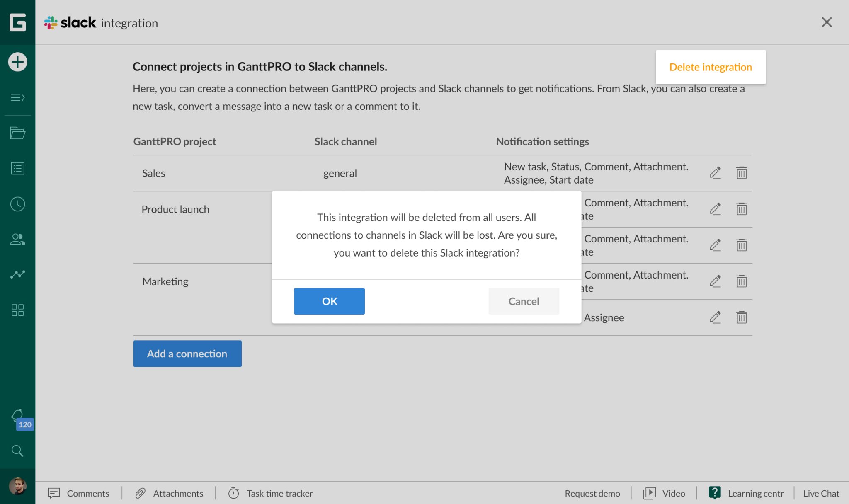Select the task list icon in sidebar
Image resolution: width=849 pixels, height=504 pixels.
click(17, 168)
